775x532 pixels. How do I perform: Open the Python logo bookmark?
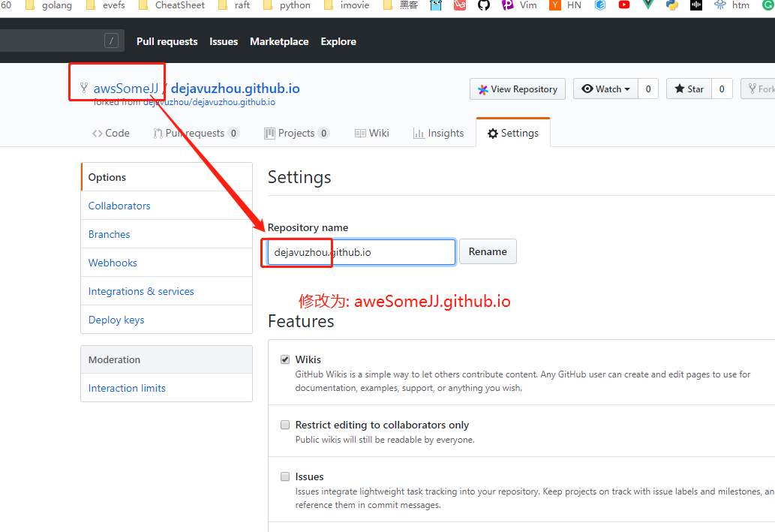click(672, 5)
